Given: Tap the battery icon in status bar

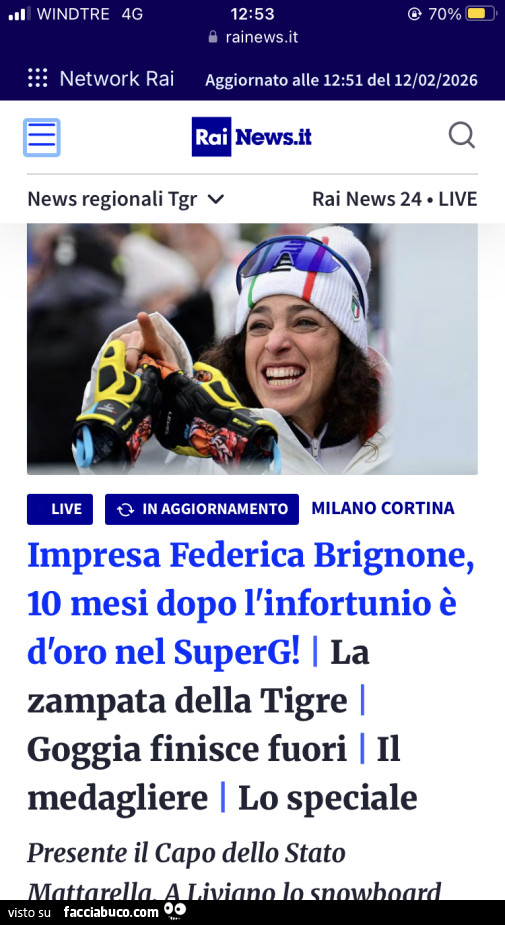Looking at the screenshot, I should (481, 13).
